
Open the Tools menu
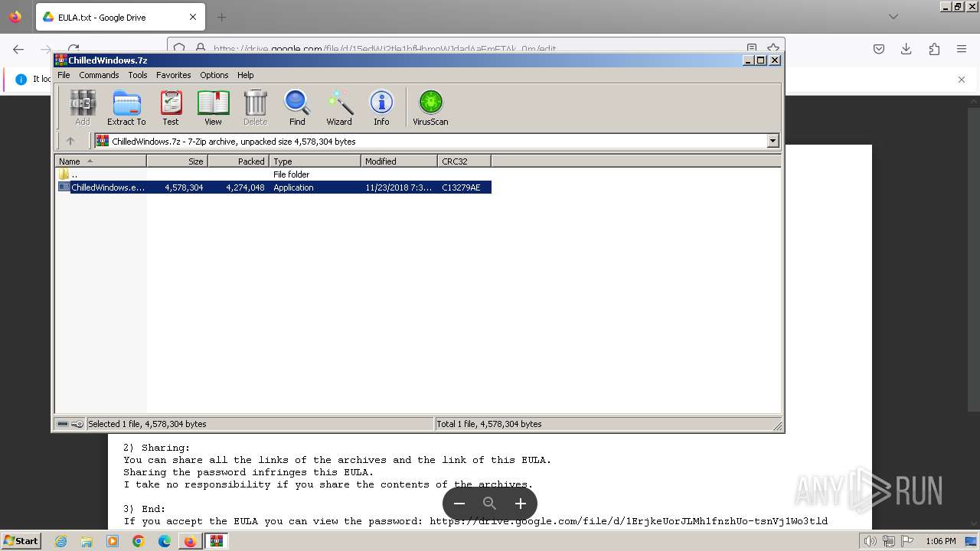click(138, 75)
